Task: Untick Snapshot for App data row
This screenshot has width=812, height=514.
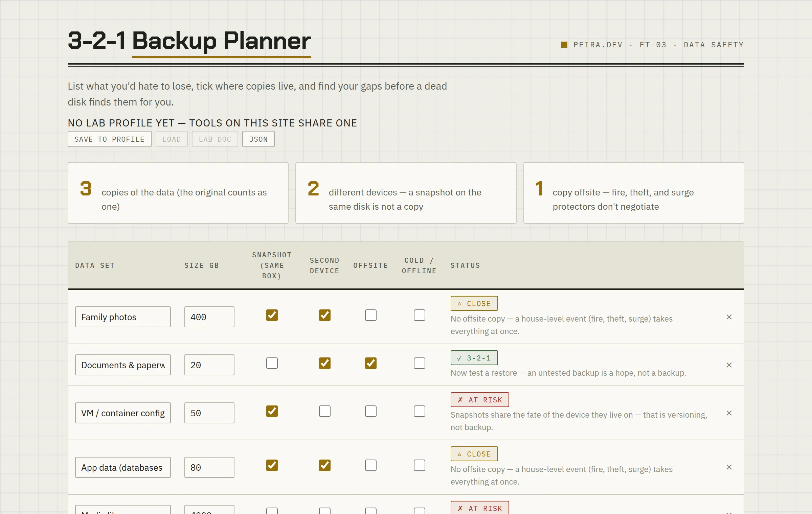Action: 272,465
